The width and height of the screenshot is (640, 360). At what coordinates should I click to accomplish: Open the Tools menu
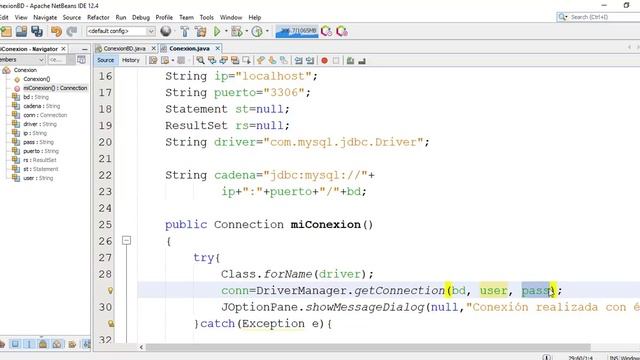click(x=207, y=18)
